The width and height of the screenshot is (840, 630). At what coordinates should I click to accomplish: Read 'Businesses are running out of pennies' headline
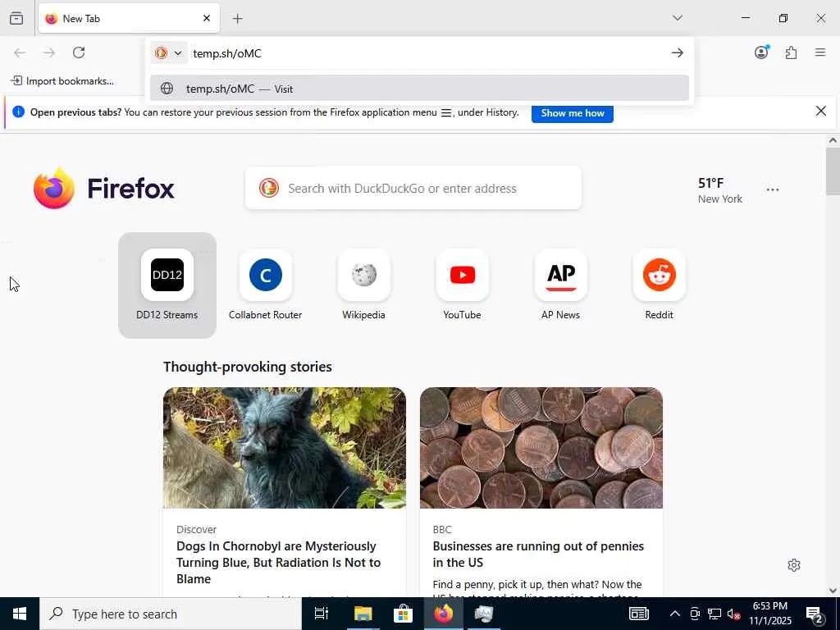click(538, 554)
